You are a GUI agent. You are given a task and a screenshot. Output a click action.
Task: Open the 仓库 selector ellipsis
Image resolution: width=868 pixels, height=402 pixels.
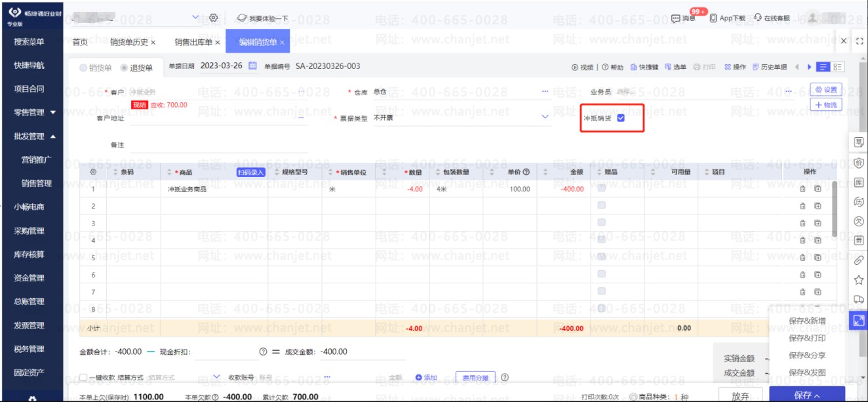[545, 92]
